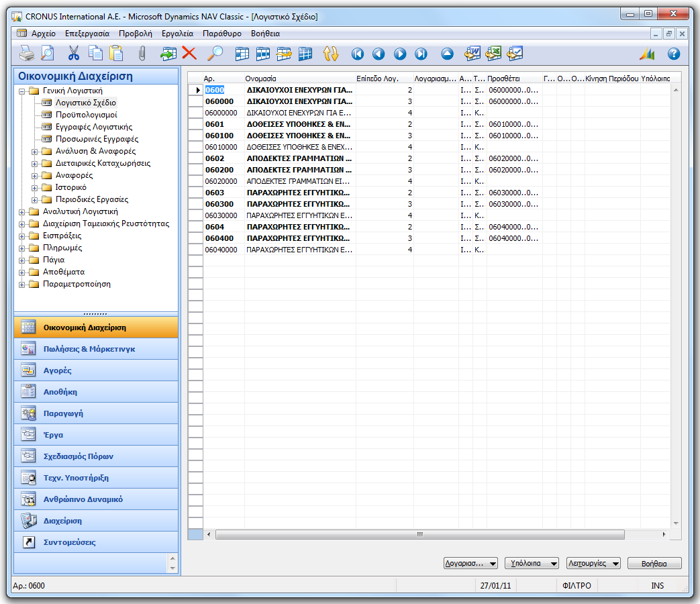Click the Ονομασία column header
The height and width of the screenshot is (604, 700).
(300, 79)
